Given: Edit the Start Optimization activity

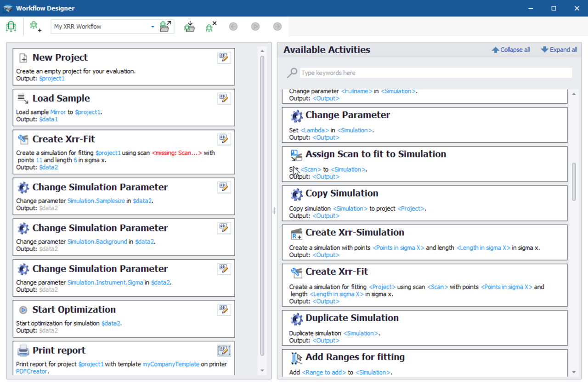Looking at the screenshot, I should tap(224, 310).
